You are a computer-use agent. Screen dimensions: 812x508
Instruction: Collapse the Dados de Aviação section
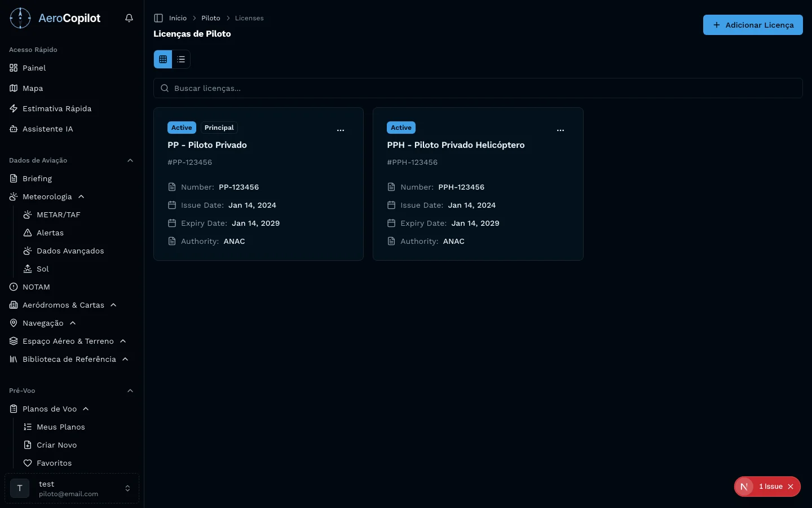coord(130,160)
